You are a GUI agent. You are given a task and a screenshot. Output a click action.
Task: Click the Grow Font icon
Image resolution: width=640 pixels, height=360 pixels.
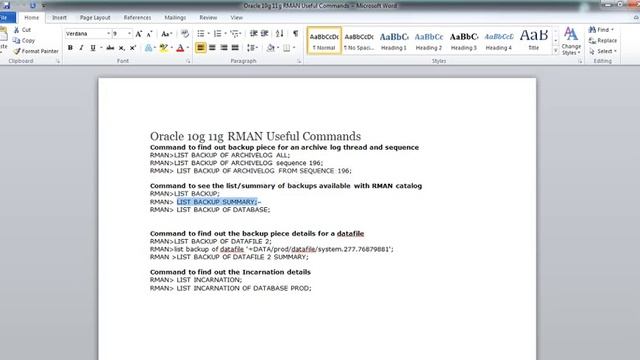[139, 34]
